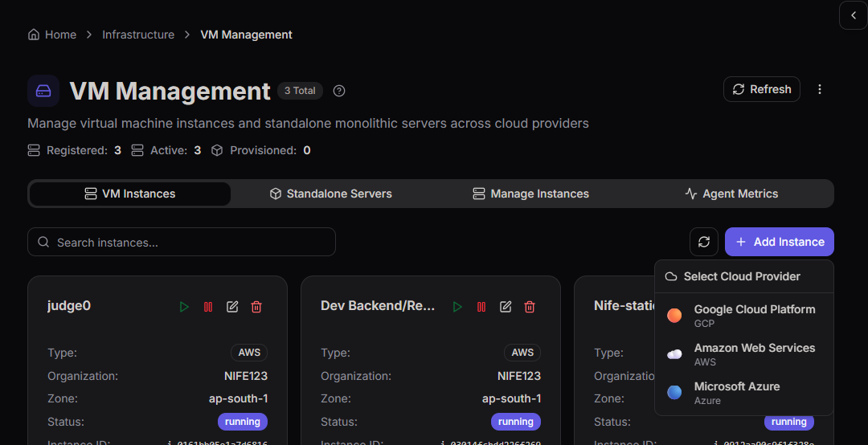Screen dimensions: 868x445
Task: Click the Active: 3 counter
Action: tap(166, 150)
